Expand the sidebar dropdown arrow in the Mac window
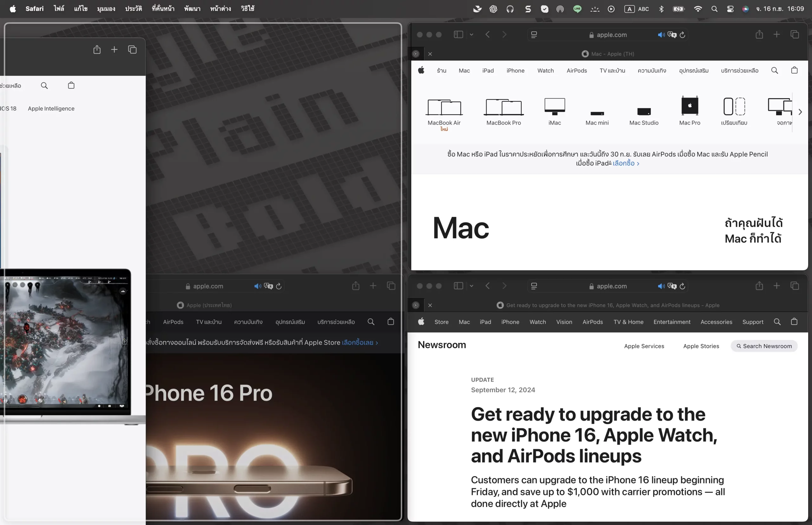 coord(472,35)
